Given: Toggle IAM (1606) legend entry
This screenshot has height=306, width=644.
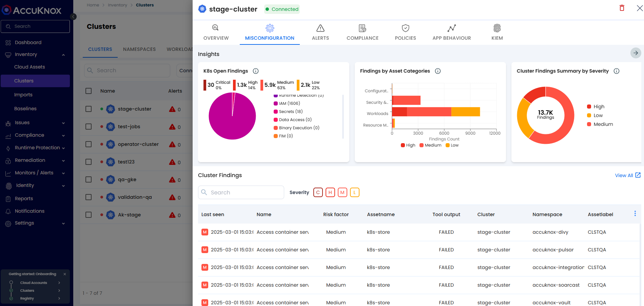Looking at the screenshot, I should 287,103.
